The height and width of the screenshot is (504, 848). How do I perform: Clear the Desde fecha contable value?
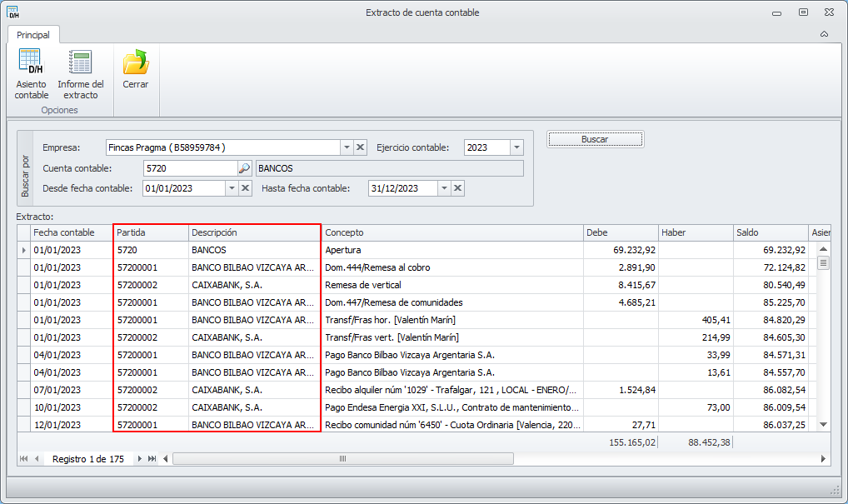(246, 188)
